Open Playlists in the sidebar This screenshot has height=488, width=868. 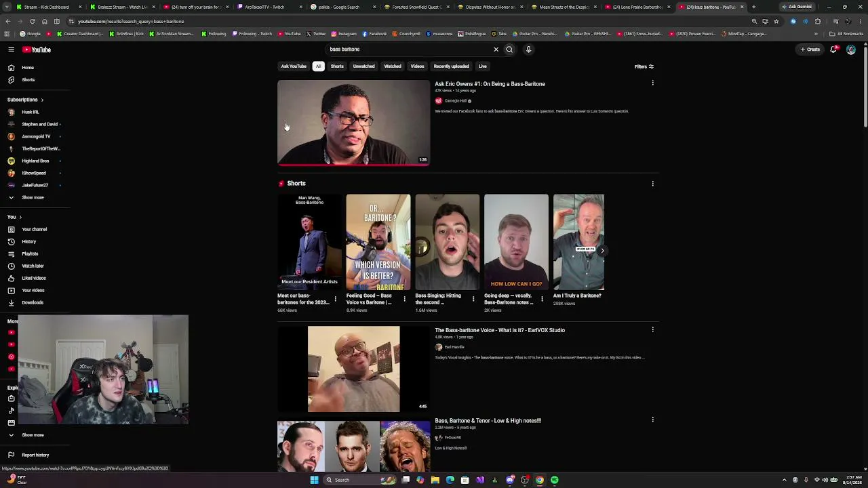pyautogui.click(x=30, y=253)
